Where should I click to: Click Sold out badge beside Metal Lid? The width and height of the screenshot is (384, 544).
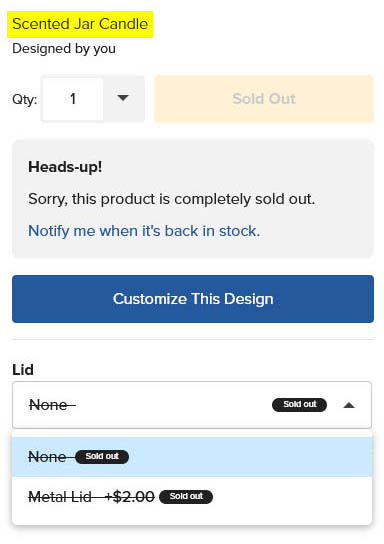186,496
